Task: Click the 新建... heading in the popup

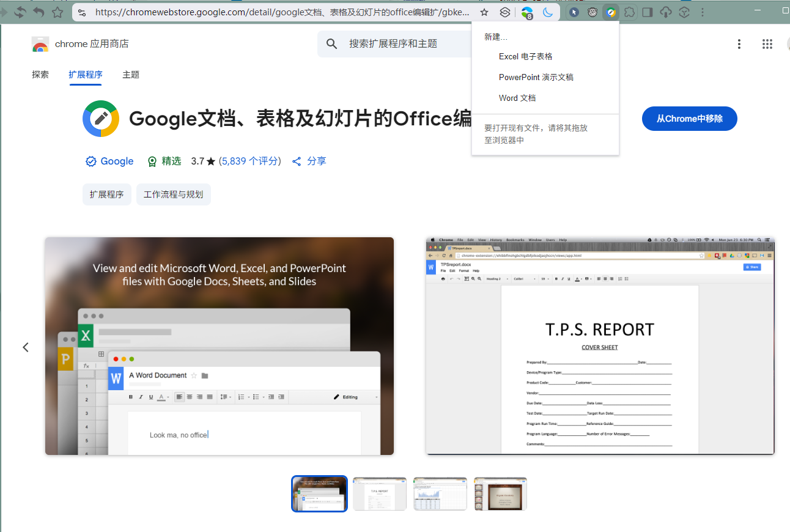Action: click(496, 37)
